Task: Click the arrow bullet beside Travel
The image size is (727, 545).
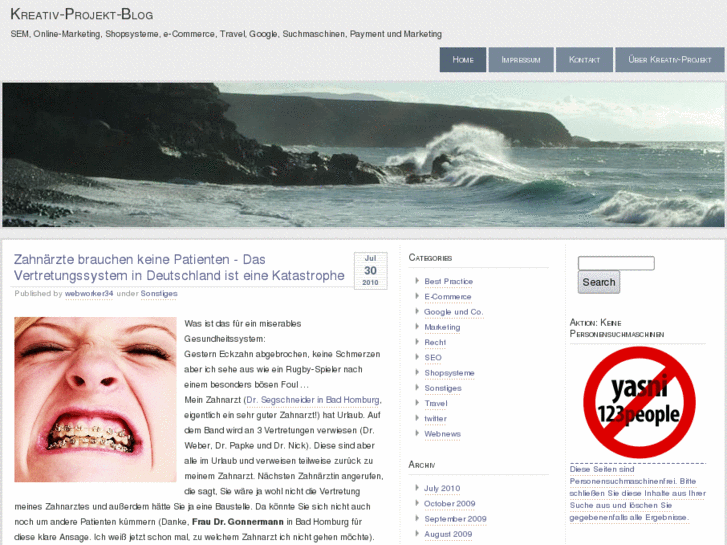Action: (x=417, y=403)
